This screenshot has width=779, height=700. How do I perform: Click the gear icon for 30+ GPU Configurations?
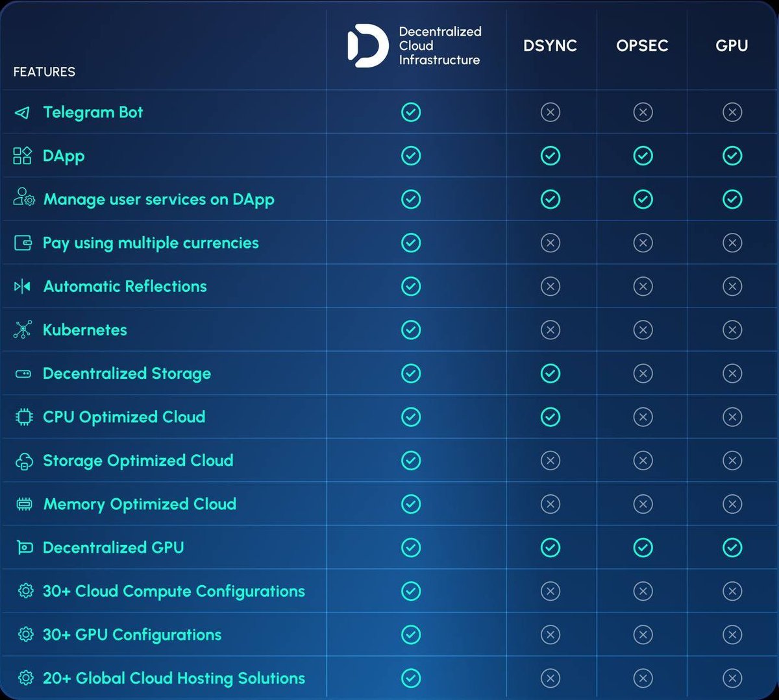26,634
